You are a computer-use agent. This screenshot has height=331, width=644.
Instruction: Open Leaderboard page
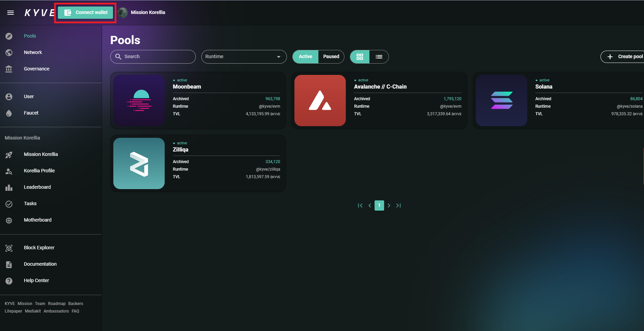[37, 187]
